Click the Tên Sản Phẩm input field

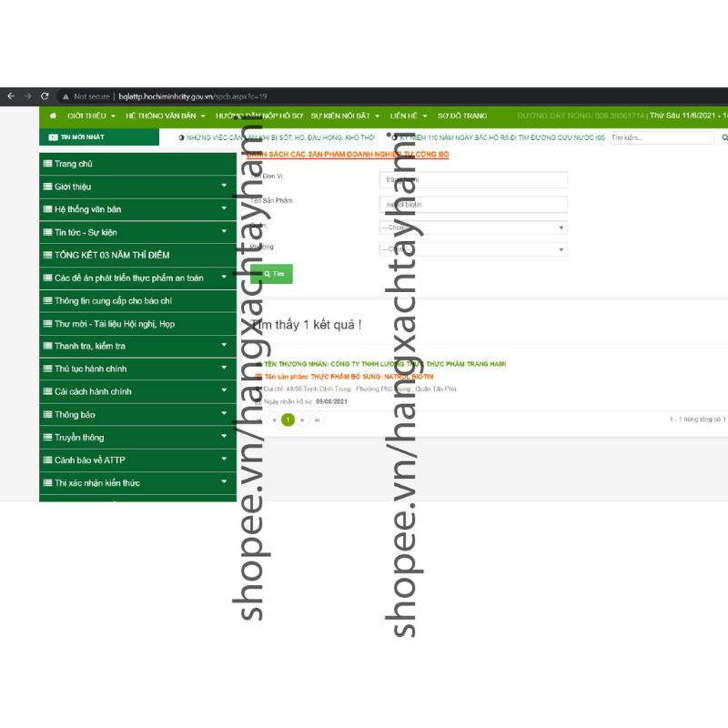[472, 205]
